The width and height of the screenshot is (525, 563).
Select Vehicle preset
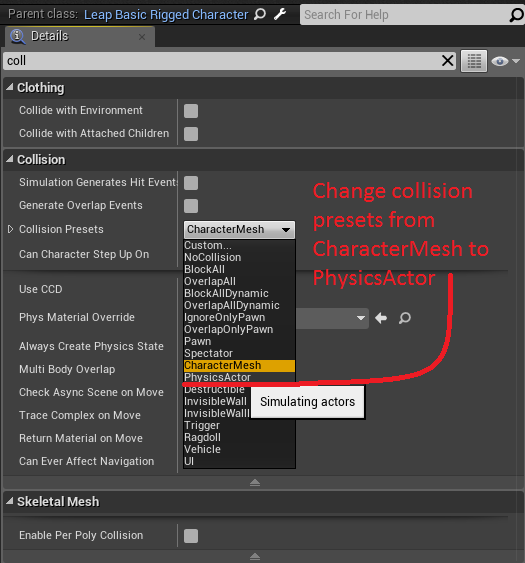[x=239, y=450]
